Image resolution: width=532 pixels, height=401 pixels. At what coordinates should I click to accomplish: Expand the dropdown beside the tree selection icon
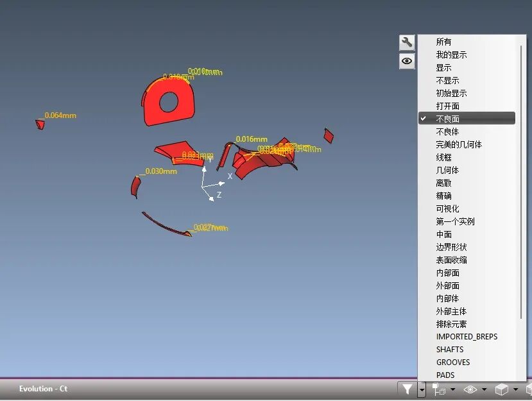pos(453,389)
